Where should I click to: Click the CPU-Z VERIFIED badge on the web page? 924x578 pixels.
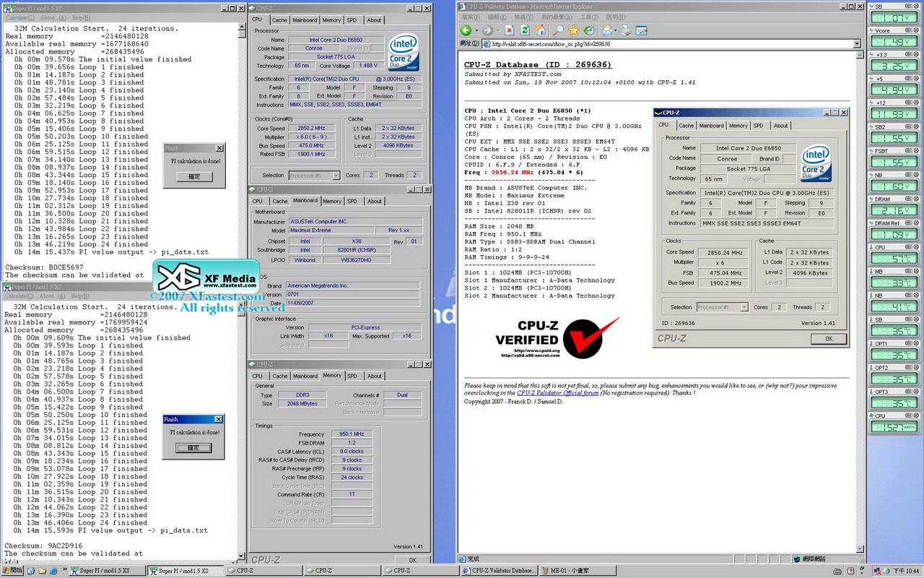click(x=557, y=338)
